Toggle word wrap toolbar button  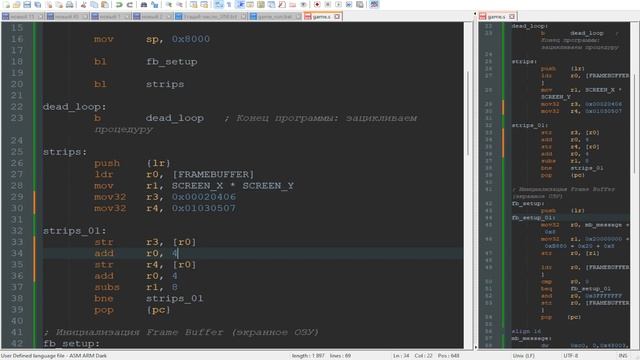tap(218, 4)
